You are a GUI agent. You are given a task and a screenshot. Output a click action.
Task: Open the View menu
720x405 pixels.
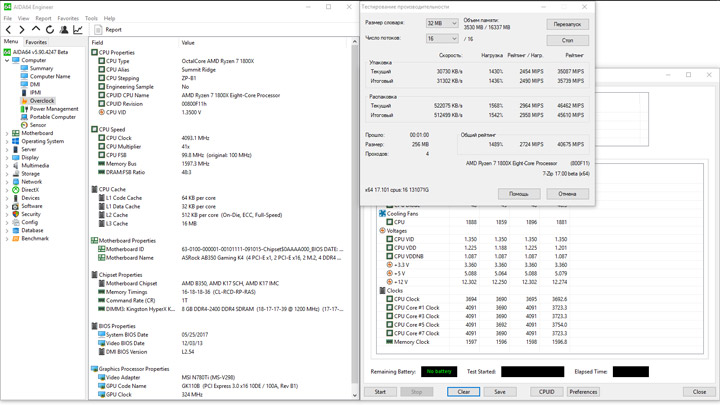[x=23, y=18]
